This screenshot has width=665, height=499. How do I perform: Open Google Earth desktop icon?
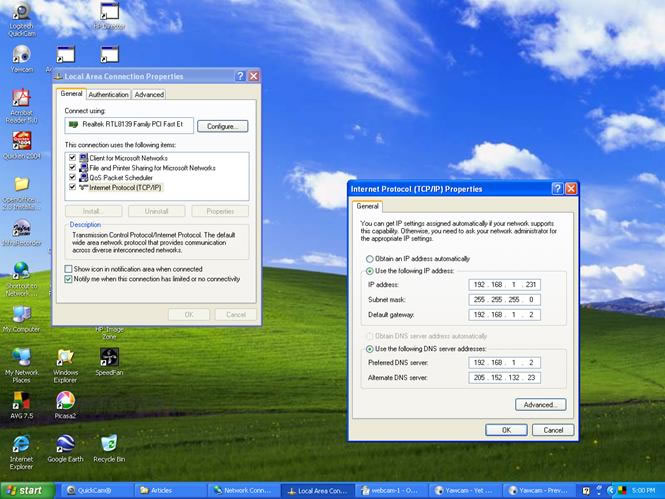65,449
